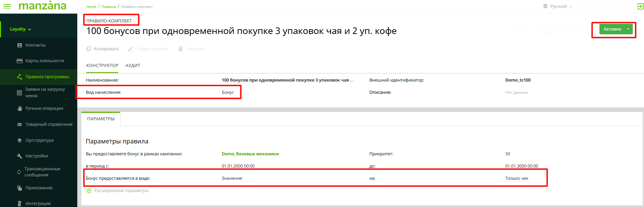Open Контакты in the sidebar

[35, 45]
